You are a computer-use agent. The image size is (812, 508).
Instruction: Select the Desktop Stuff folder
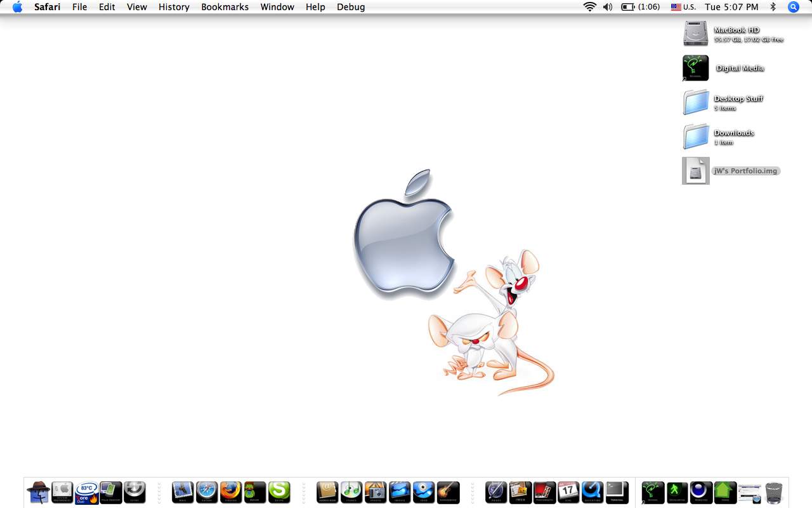(x=695, y=102)
